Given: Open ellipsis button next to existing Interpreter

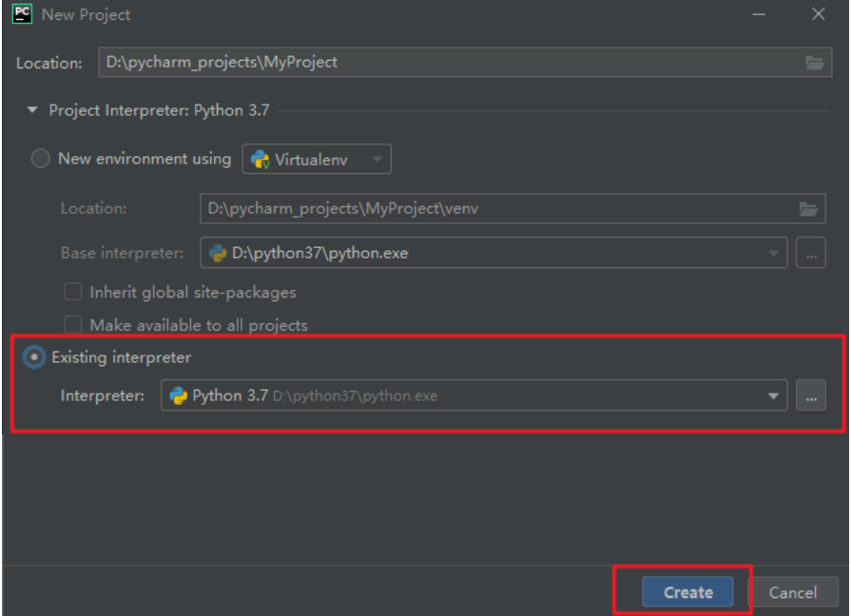Looking at the screenshot, I should pyautogui.click(x=811, y=395).
